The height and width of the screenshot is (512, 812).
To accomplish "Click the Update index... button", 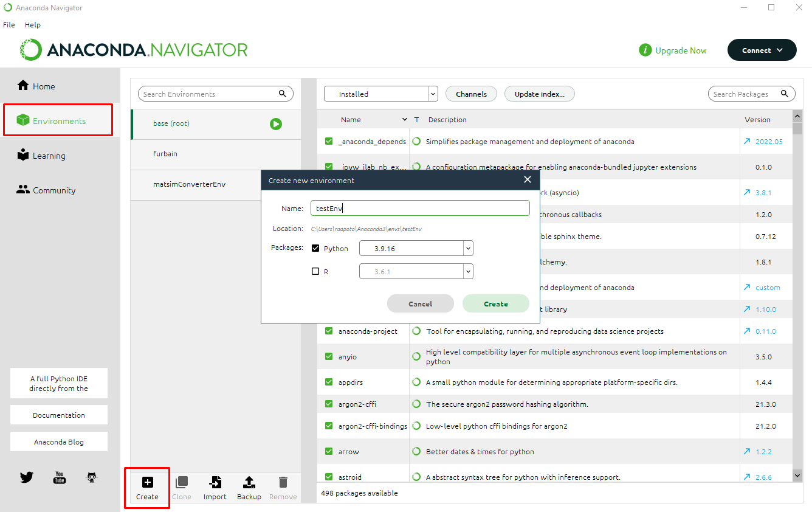I will click(540, 94).
